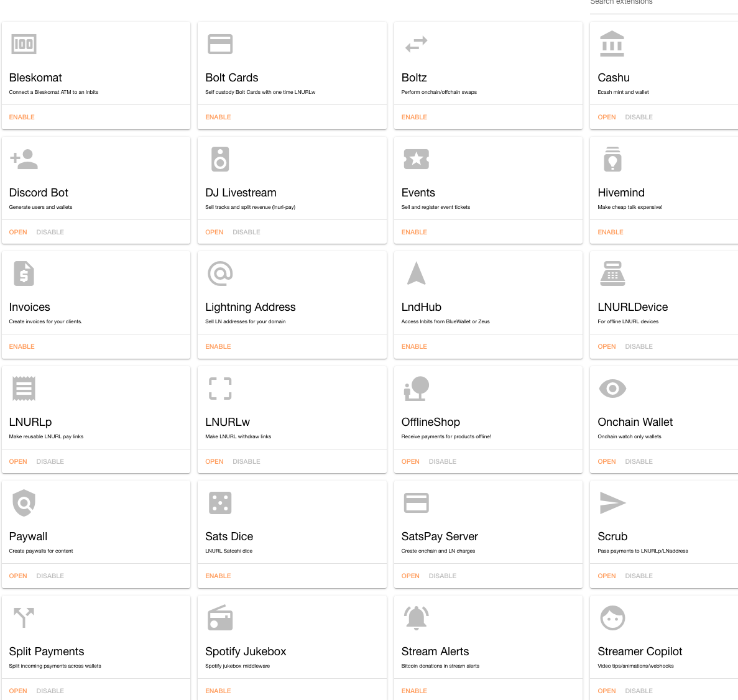The image size is (738, 700).
Task: Enable the Stream Alerts extension
Action: 414,691
